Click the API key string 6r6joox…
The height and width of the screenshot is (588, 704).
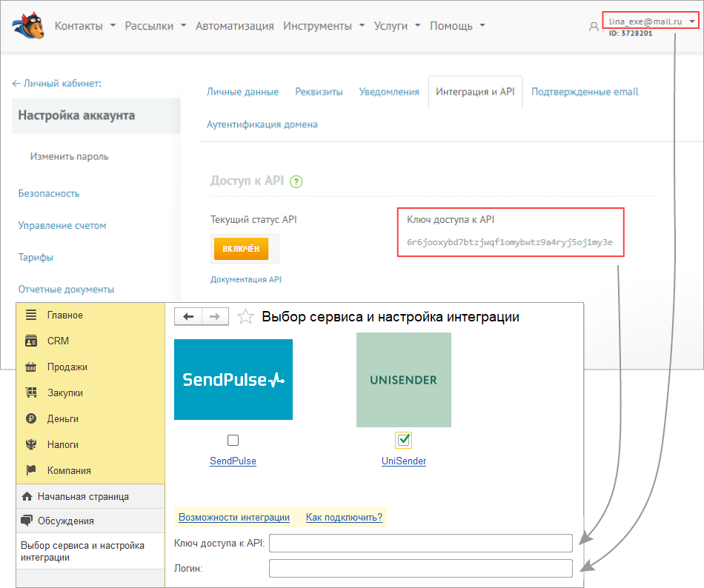(x=510, y=242)
